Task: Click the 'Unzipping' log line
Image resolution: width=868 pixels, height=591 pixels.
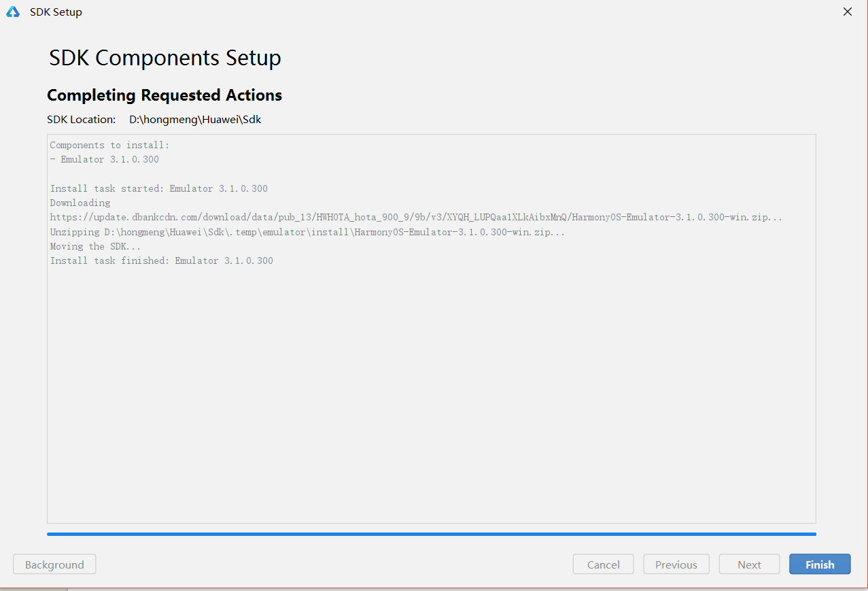Action: point(307,232)
